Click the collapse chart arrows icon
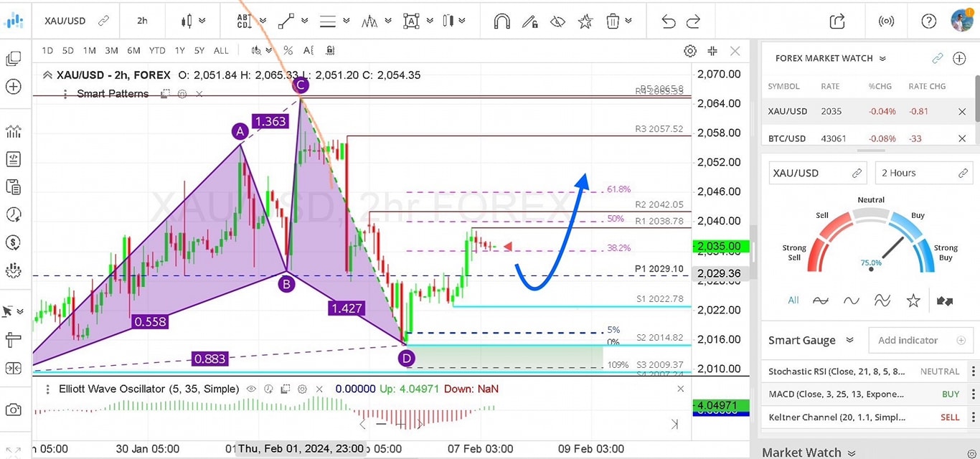This screenshot has width=980, height=459. 712,51
